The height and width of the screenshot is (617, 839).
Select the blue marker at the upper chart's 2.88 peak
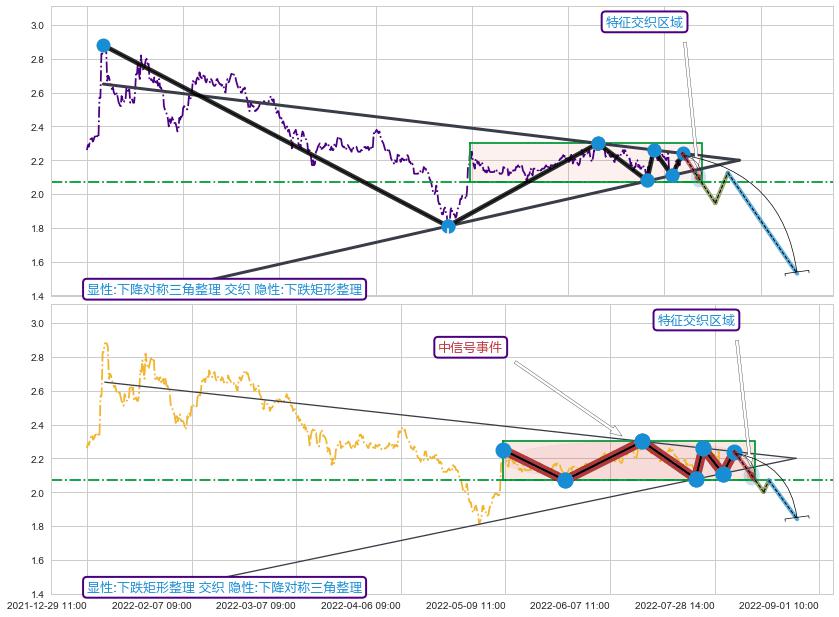tap(103, 45)
